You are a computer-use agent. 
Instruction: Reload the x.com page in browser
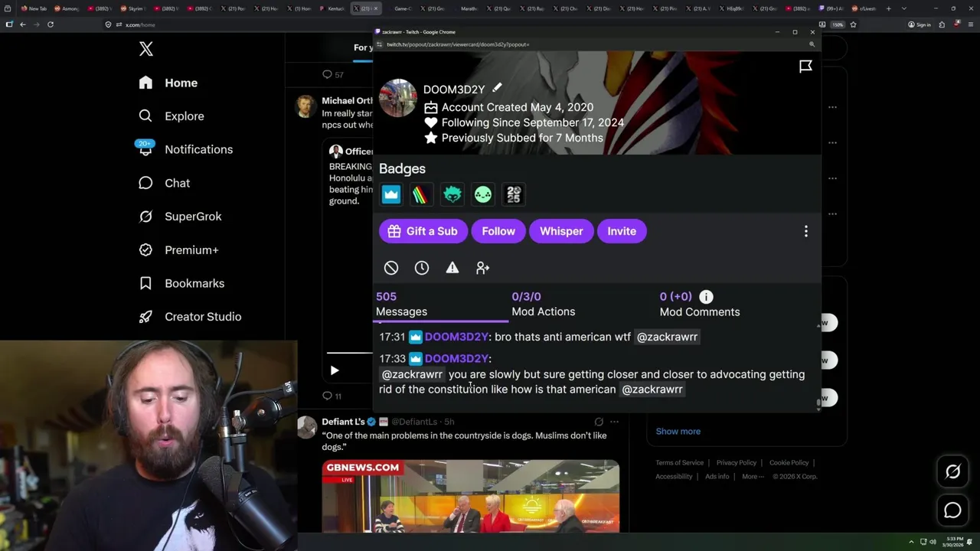click(x=51, y=24)
